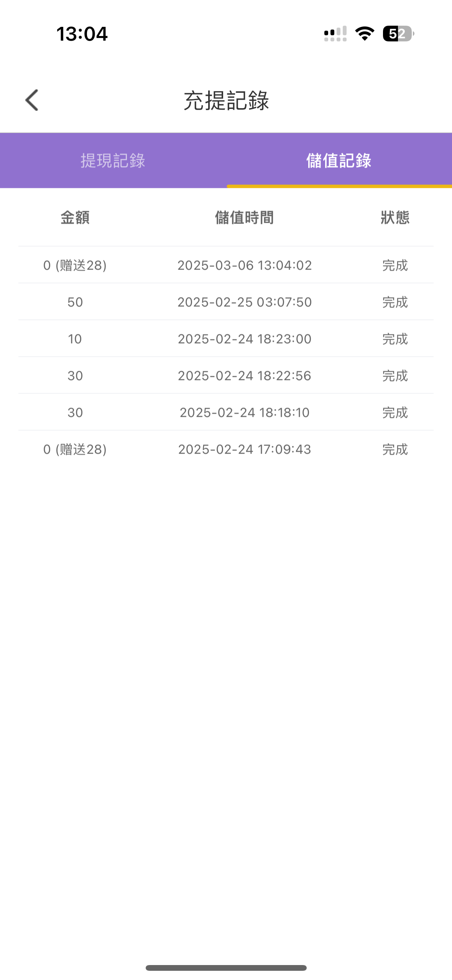Tap the Wi-Fi status icon
The height and width of the screenshot is (980, 452).
click(x=365, y=34)
